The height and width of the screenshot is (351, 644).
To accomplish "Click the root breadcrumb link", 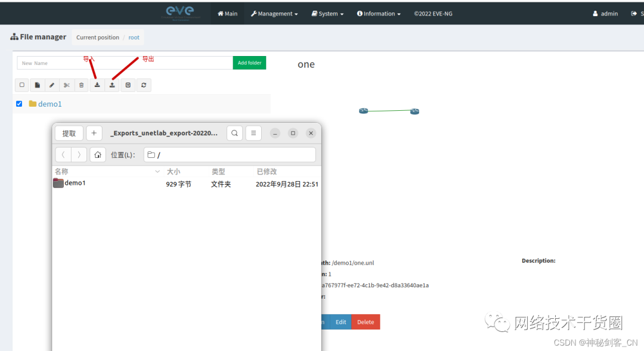I will point(134,38).
